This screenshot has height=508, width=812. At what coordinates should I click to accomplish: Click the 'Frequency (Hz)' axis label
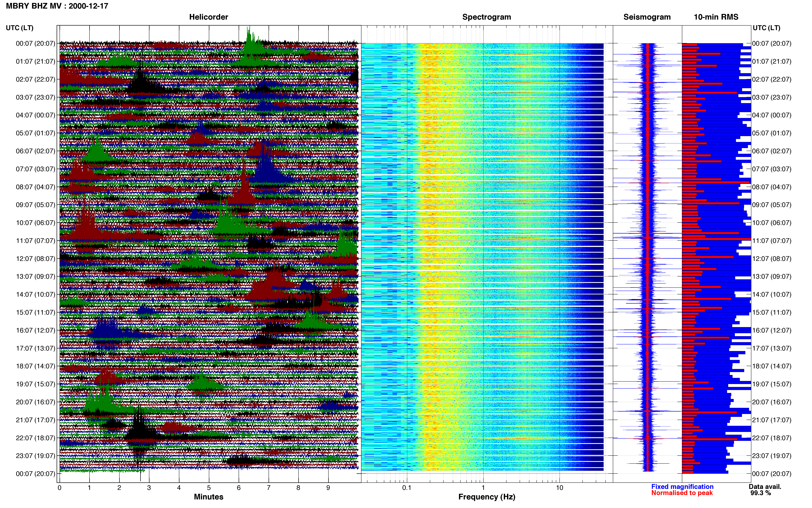[487, 497]
